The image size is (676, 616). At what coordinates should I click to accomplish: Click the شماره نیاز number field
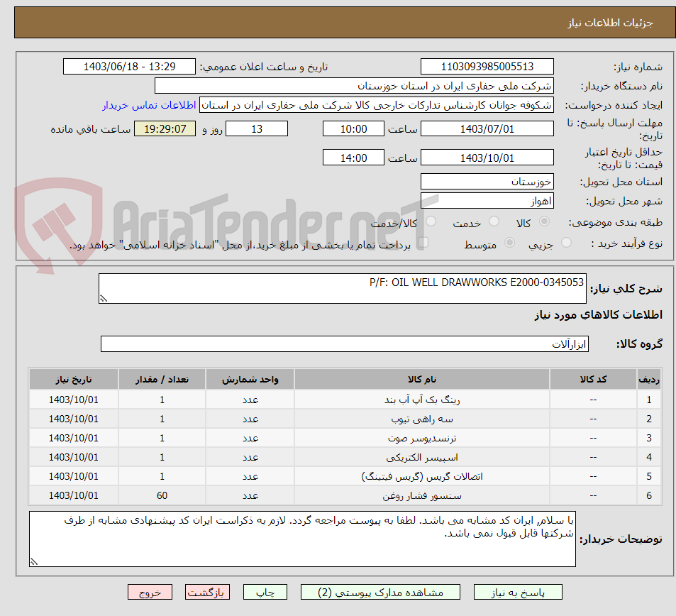point(487,67)
